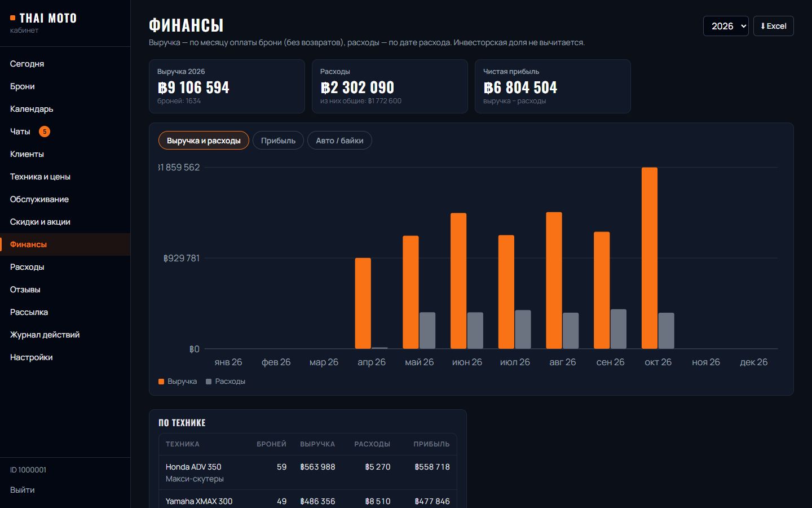Click the orange Thai Moto logo square
Viewport: 812px width, 508px height.
pyautogui.click(x=12, y=18)
